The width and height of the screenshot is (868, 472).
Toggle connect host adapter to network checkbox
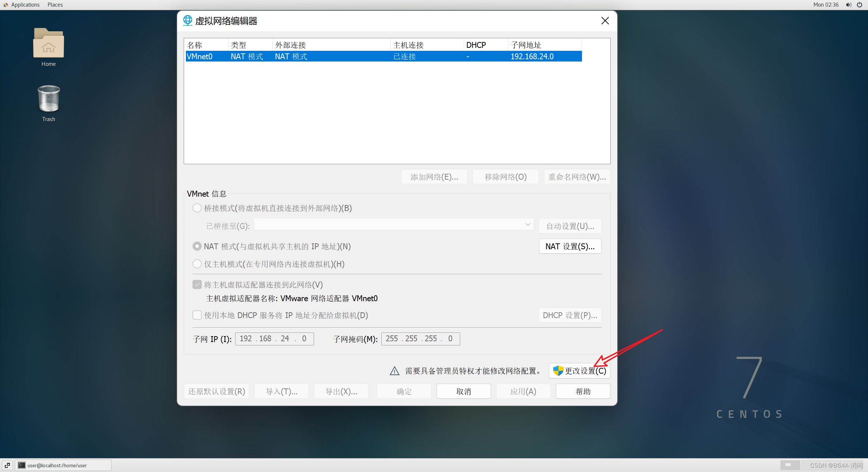coord(197,285)
